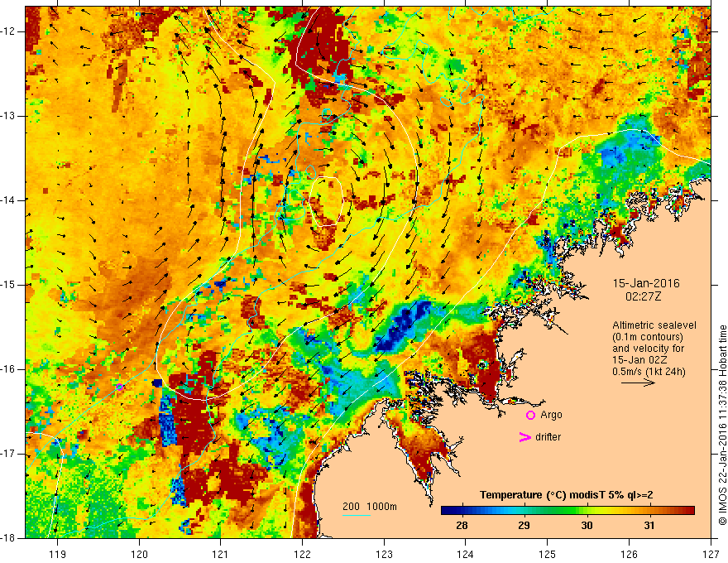Click the color bar label 31
Viewport: 728px width, 563px height.
649,526
